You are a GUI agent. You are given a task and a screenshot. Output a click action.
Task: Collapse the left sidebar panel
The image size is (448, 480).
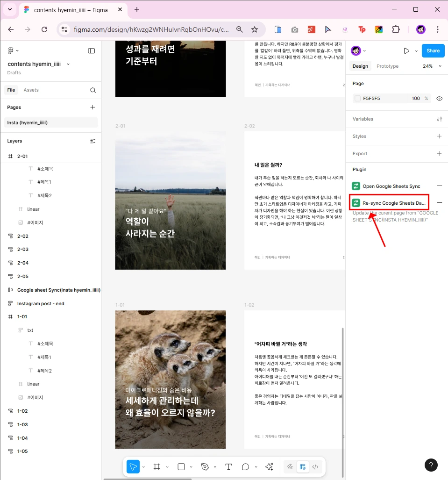point(92,50)
